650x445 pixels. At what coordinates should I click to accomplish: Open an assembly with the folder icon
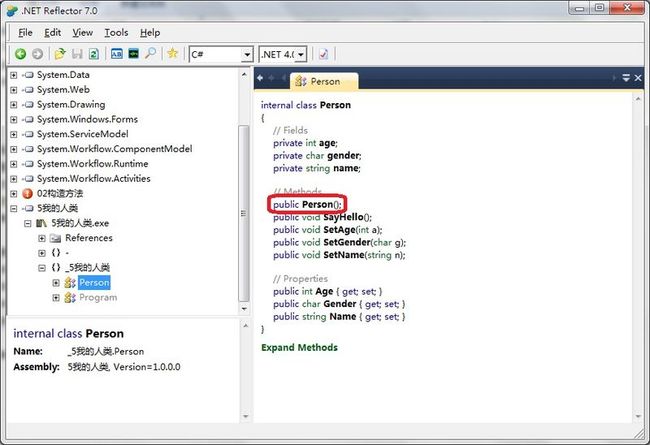(x=60, y=54)
